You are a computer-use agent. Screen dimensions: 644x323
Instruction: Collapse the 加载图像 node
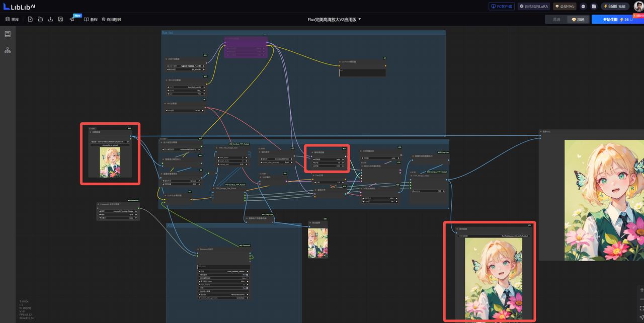pos(91,132)
